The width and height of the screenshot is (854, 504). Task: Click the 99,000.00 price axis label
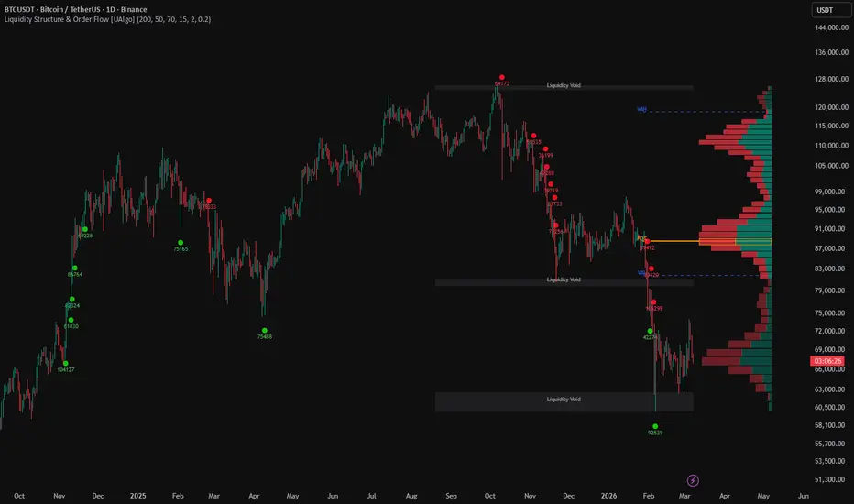coord(831,192)
